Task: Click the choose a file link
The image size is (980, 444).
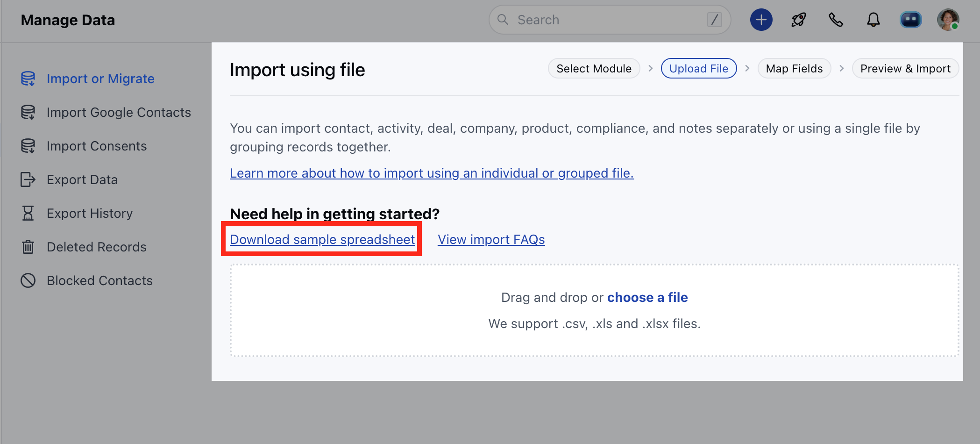Action: click(x=647, y=297)
